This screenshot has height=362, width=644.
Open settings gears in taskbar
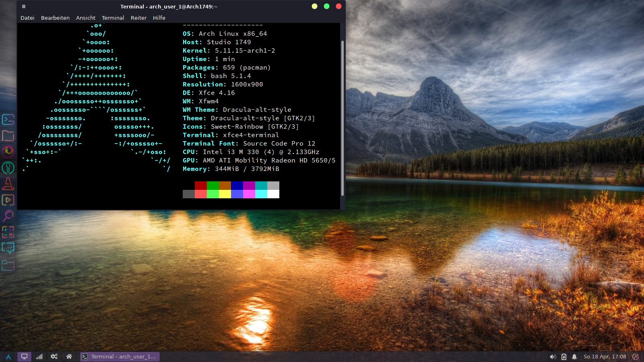click(x=54, y=357)
